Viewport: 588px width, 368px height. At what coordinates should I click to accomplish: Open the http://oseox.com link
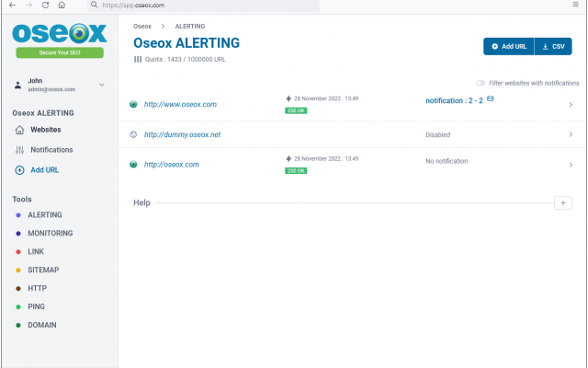point(172,165)
